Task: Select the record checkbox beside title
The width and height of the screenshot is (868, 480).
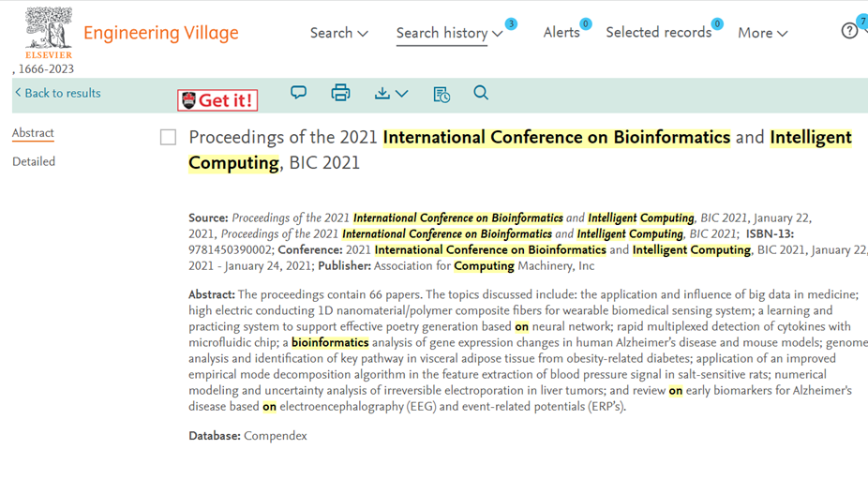Action: tap(169, 137)
